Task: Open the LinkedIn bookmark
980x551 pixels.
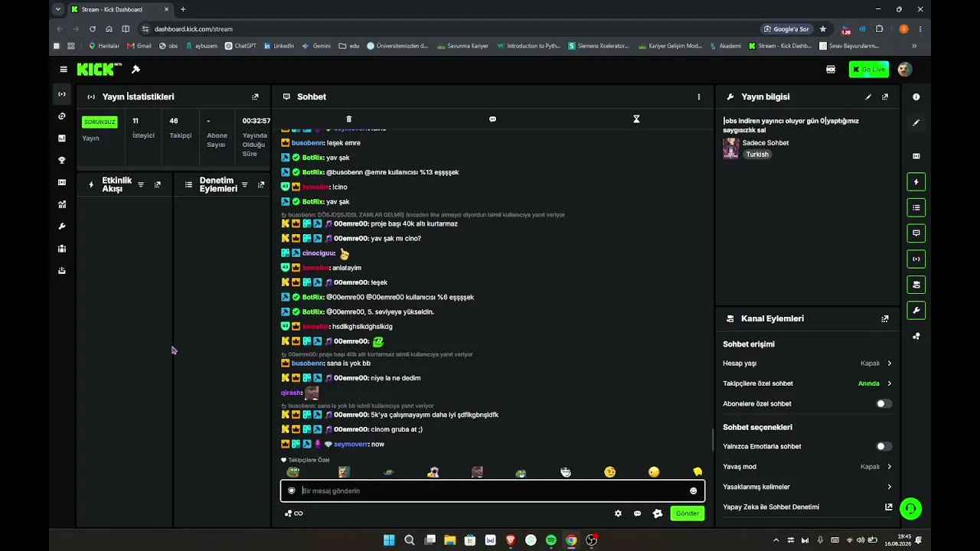Action: point(279,46)
